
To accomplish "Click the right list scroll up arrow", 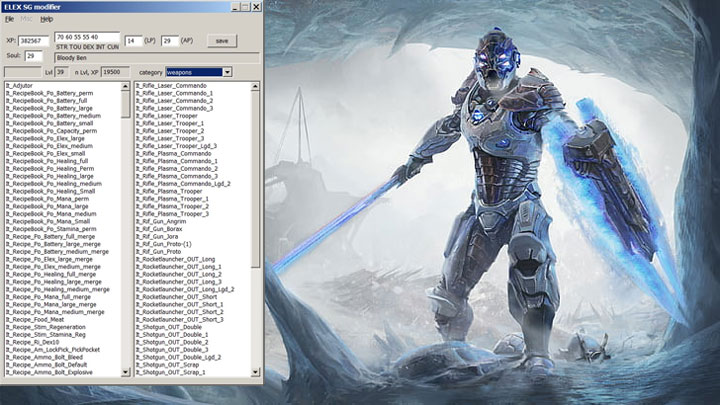I will (255, 86).
